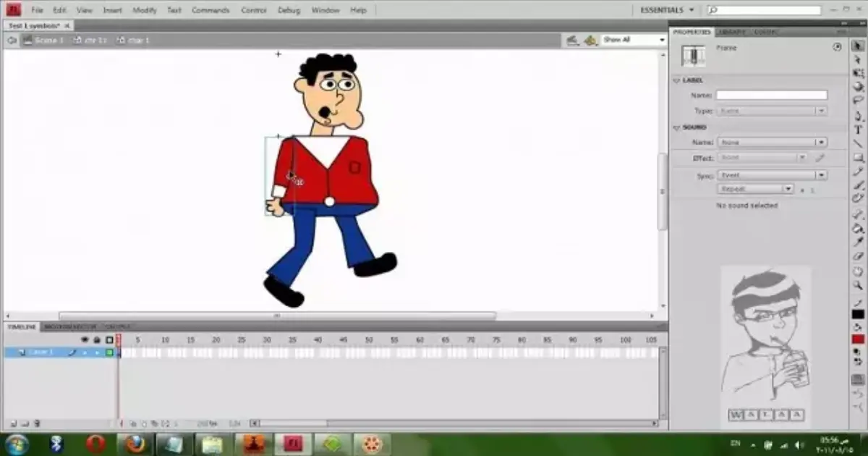Switch to the Library panel tab
Screen dimensions: 868x456
pos(731,32)
